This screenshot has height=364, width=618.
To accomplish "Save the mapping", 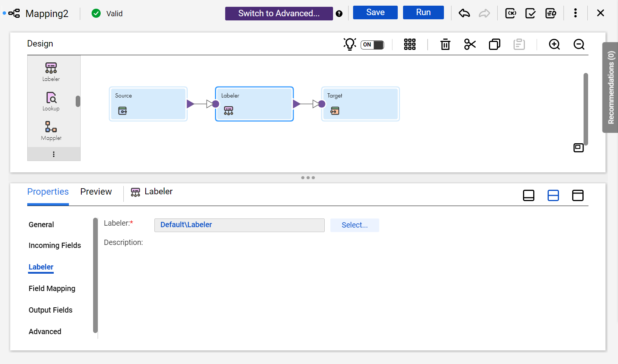I will pos(375,12).
